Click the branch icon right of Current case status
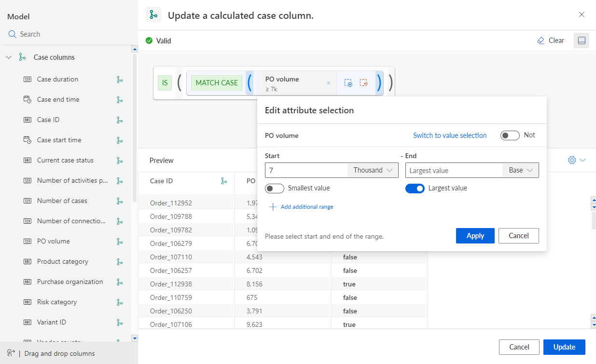596x364 pixels. pyautogui.click(x=120, y=161)
